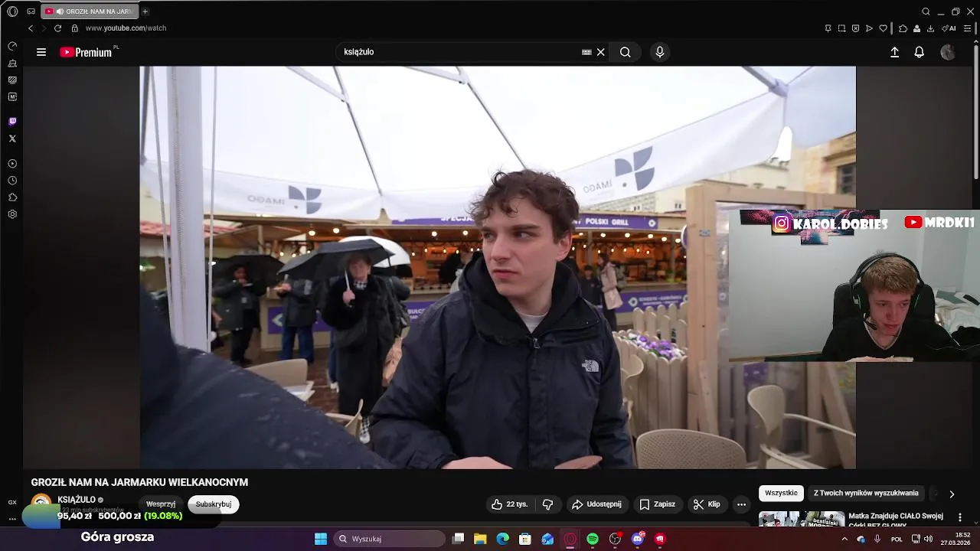Go to YouTube Premium home logo
Viewport: 980px width, 551px height.
86,52
